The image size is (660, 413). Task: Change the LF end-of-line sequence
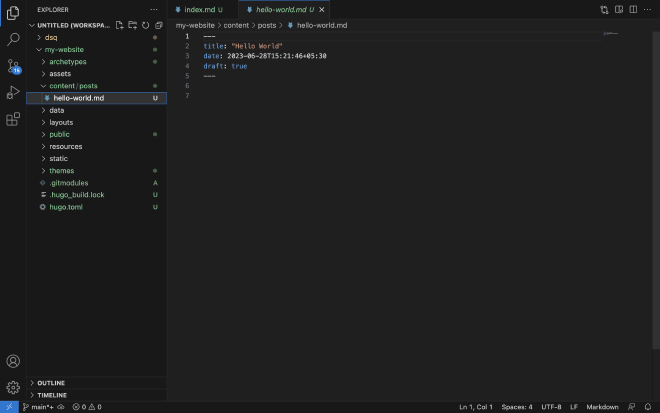pyautogui.click(x=574, y=407)
